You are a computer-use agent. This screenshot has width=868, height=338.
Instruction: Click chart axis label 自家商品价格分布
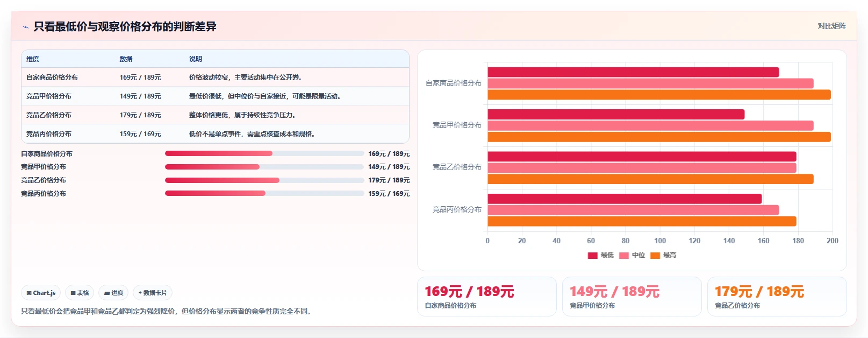pyautogui.click(x=454, y=83)
